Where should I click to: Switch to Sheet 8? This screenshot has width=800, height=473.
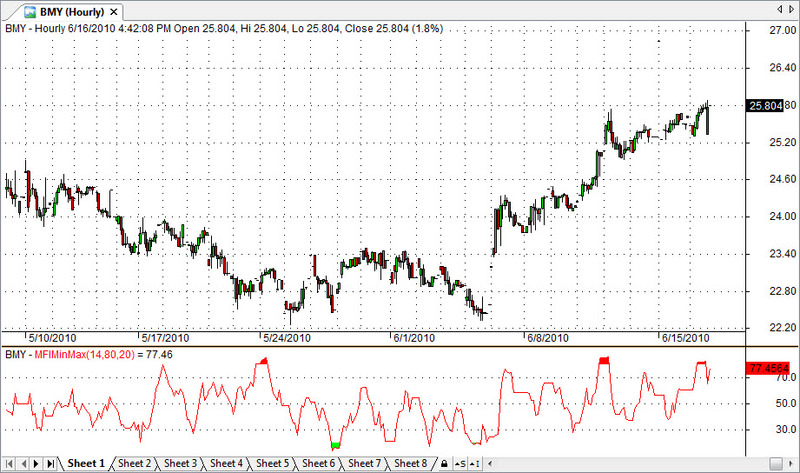tap(410, 463)
